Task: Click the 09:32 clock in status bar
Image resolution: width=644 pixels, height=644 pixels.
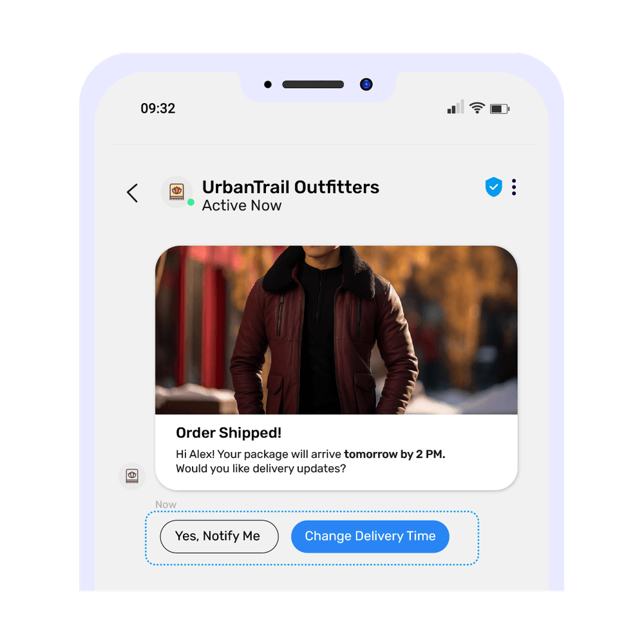Action: [x=158, y=108]
